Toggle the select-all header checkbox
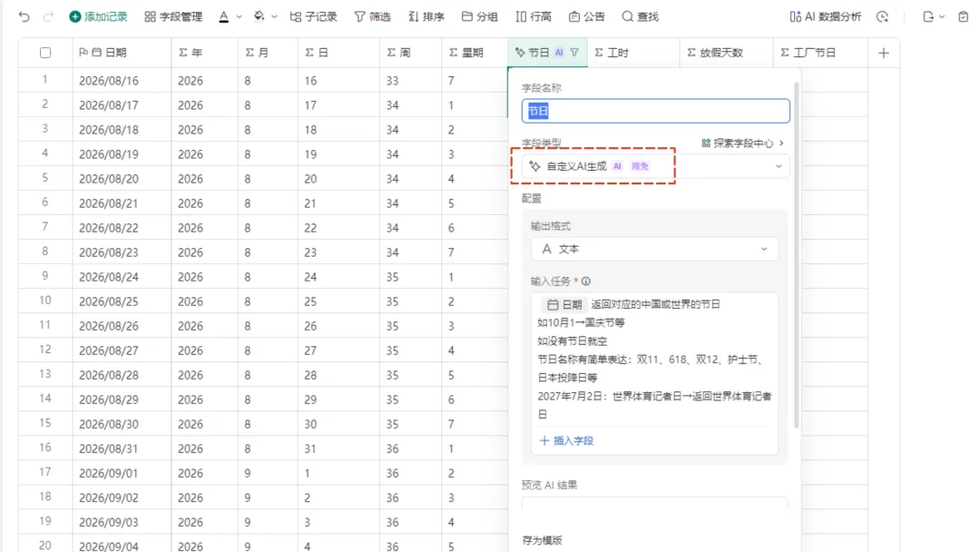The image size is (980, 552). pos(45,53)
